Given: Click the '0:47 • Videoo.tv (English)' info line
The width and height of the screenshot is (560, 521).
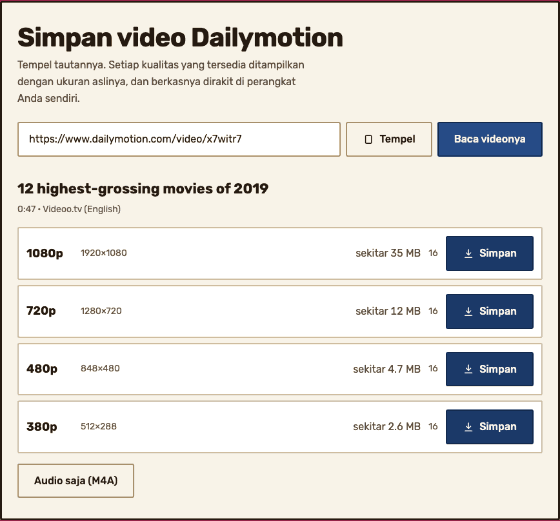Looking at the screenshot, I should [69, 209].
